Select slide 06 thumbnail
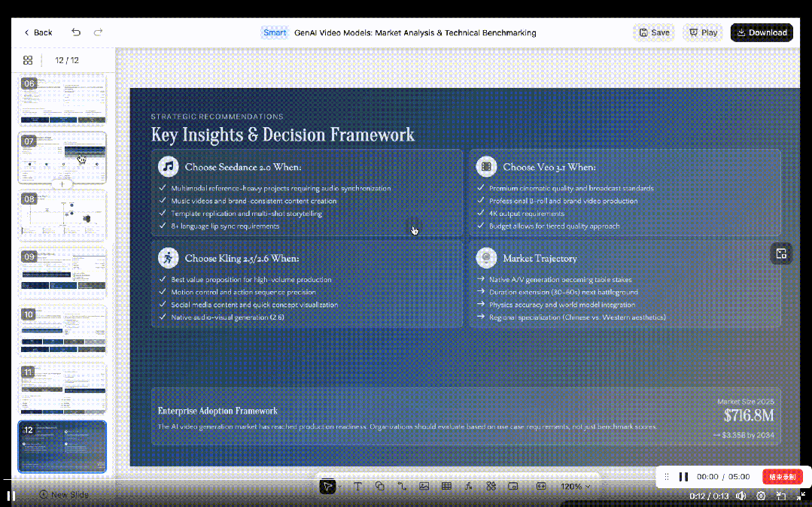Screen dimensions: 812x507 pyautogui.click(x=62, y=99)
